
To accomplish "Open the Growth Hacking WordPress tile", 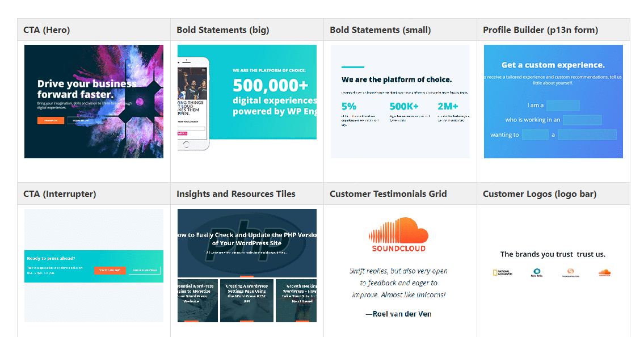I will pos(296,301).
